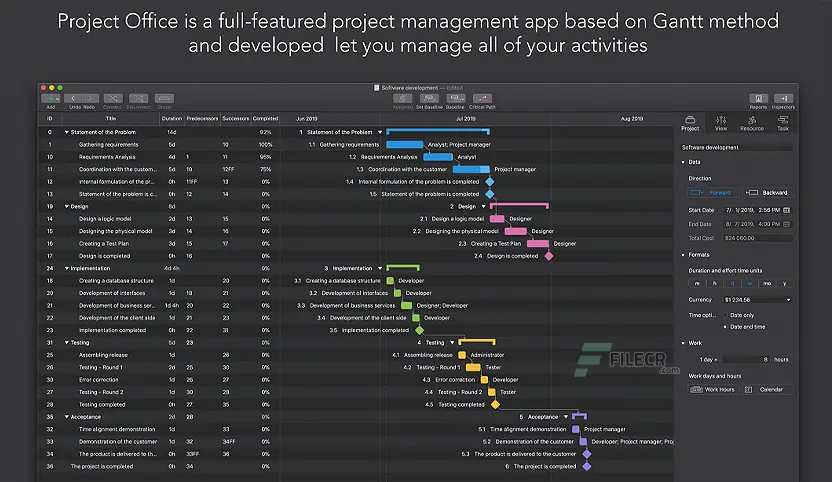Toggle the Inspectors panel icon
Image resolution: width=832 pixels, height=482 pixels.
click(x=783, y=98)
